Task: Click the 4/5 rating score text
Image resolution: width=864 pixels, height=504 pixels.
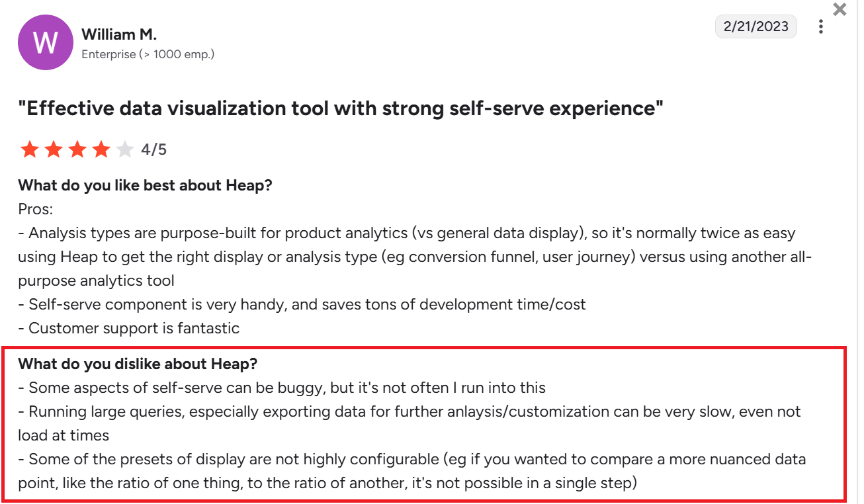Action: (153, 150)
